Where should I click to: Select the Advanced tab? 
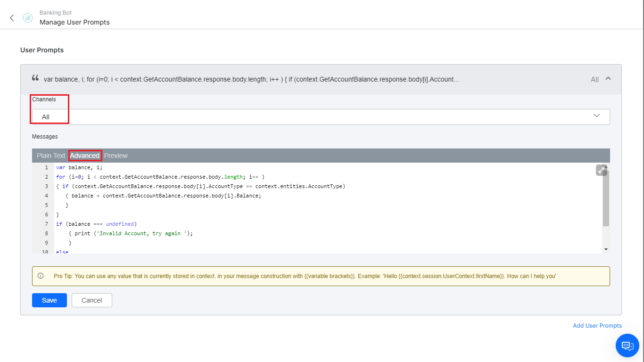[x=85, y=155]
